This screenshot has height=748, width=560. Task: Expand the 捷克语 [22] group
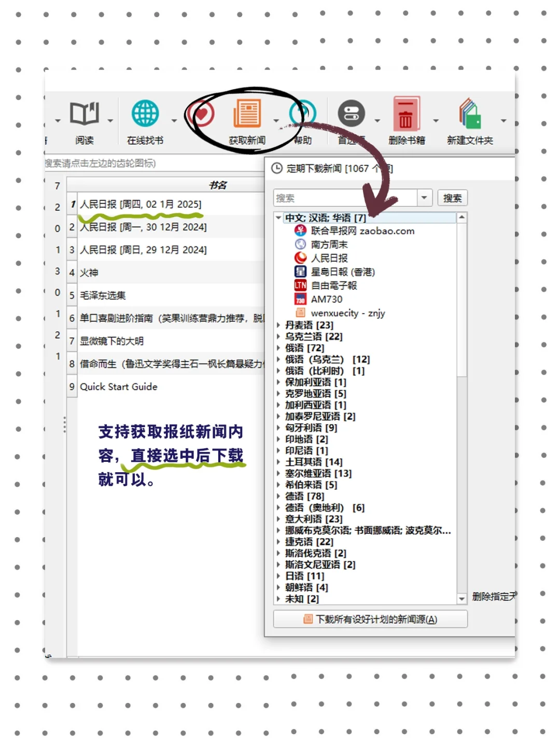(278, 542)
